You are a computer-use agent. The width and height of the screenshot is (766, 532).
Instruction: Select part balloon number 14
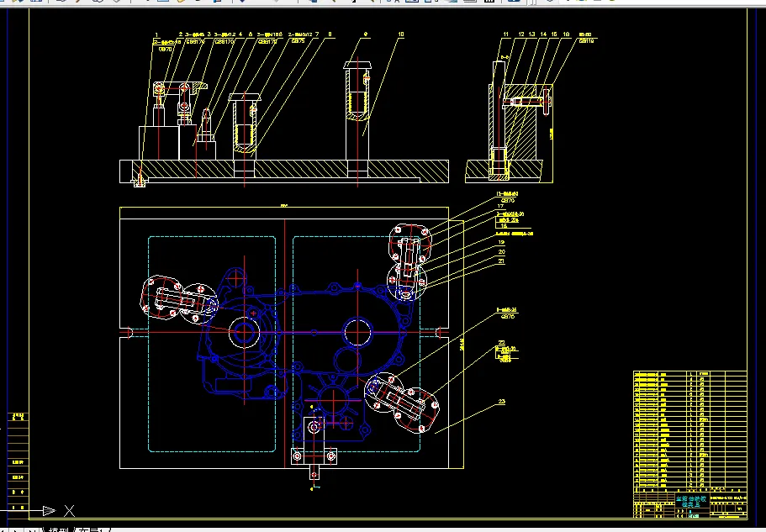(x=543, y=34)
